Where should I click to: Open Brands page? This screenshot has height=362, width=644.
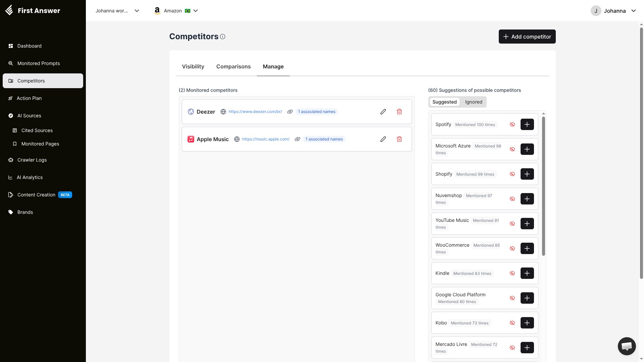[x=43, y=212]
